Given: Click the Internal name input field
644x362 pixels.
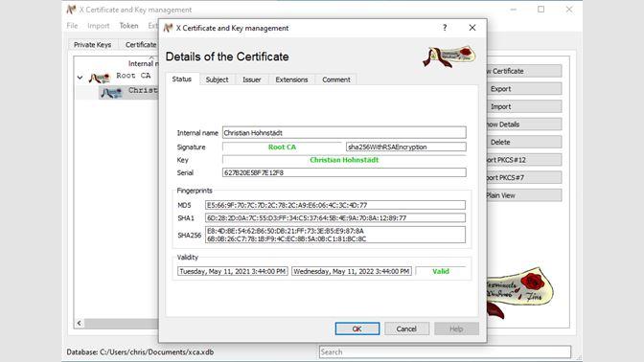Looking at the screenshot, I should pyautogui.click(x=344, y=132).
